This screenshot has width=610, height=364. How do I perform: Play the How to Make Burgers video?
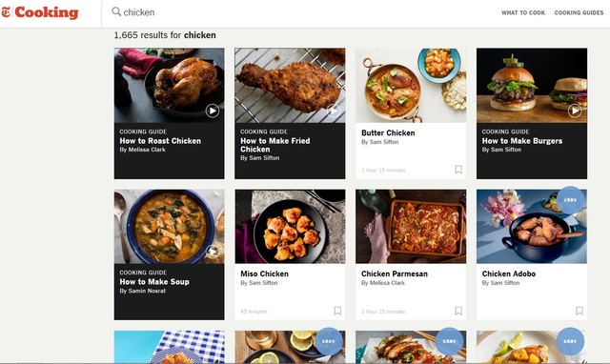click(575, 111)
